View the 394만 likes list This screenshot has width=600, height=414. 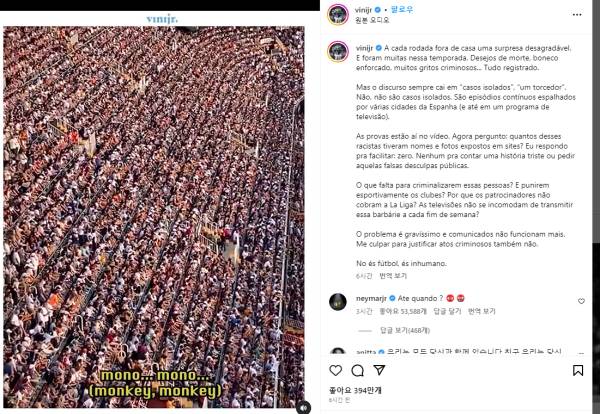[355, 391]
